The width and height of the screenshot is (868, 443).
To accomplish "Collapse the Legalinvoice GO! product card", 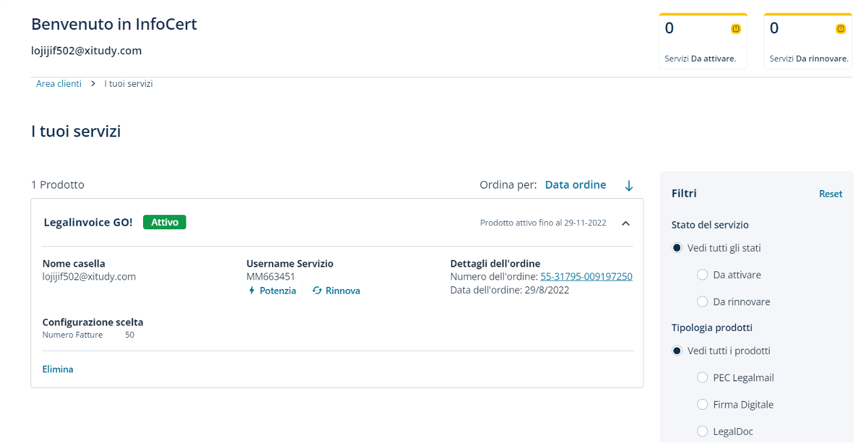I will (626, 223).
